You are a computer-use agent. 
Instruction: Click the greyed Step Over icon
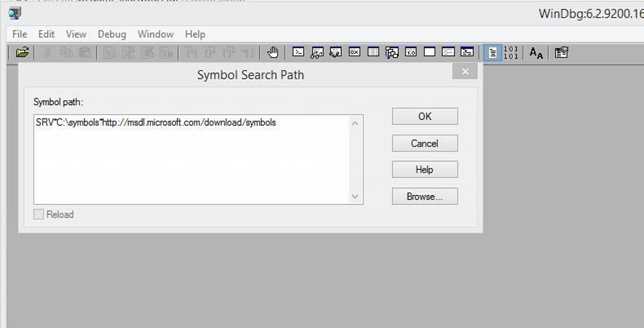click(x=210, y=52)
